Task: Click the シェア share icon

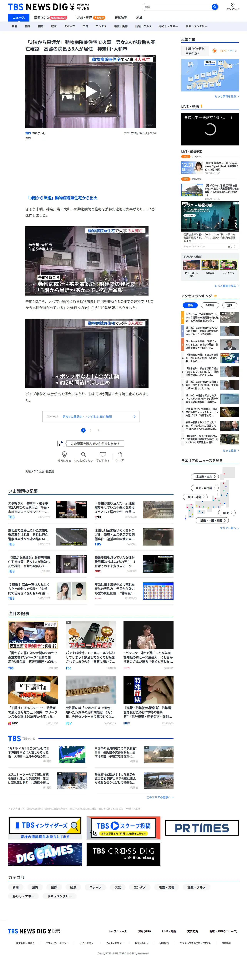Action: point(120,454)
